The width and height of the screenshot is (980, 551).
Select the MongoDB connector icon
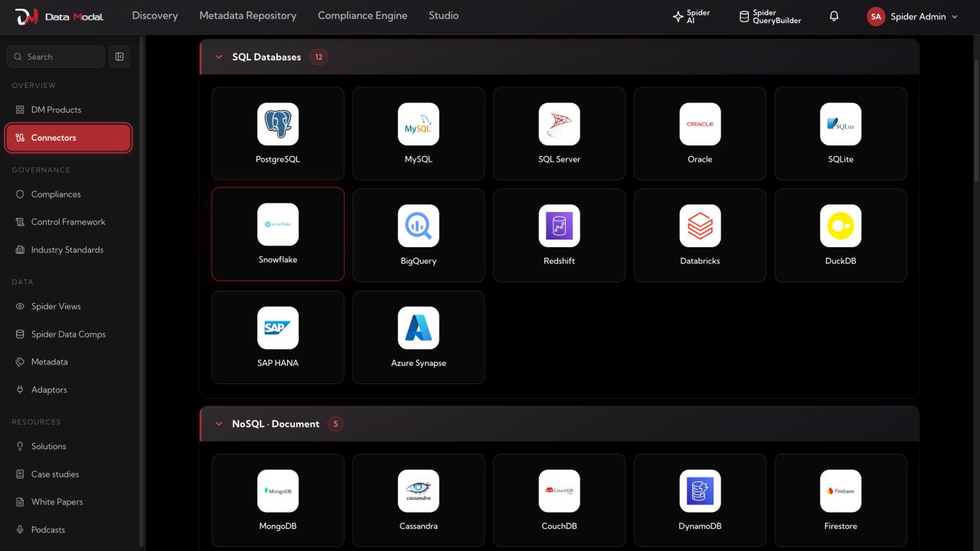(x=278, y=491)
